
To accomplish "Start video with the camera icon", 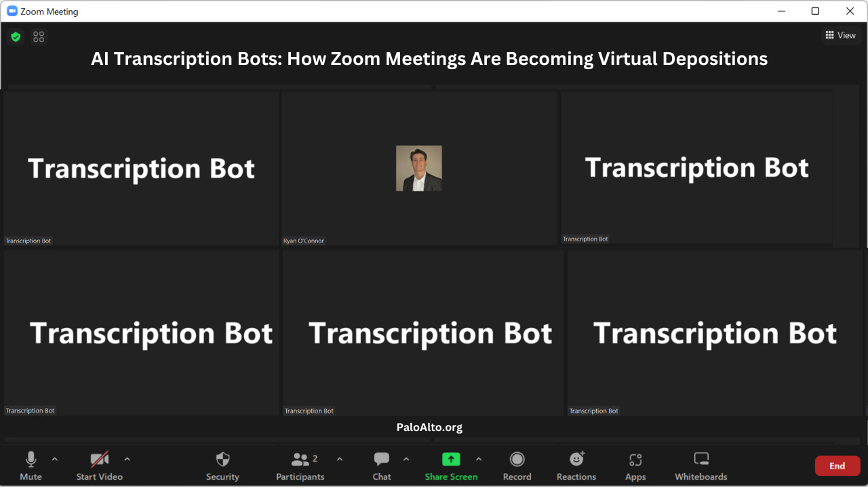I will [x=100, y=460].
